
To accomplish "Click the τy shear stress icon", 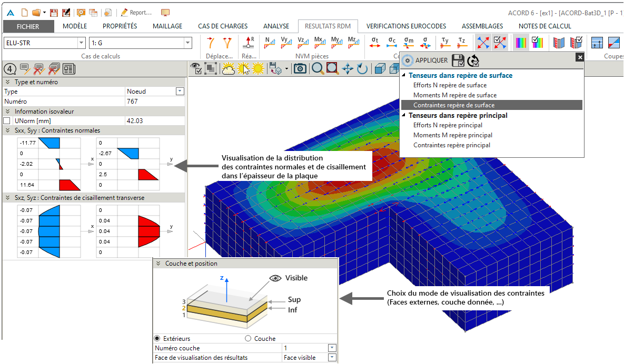I will pos(445,43).
